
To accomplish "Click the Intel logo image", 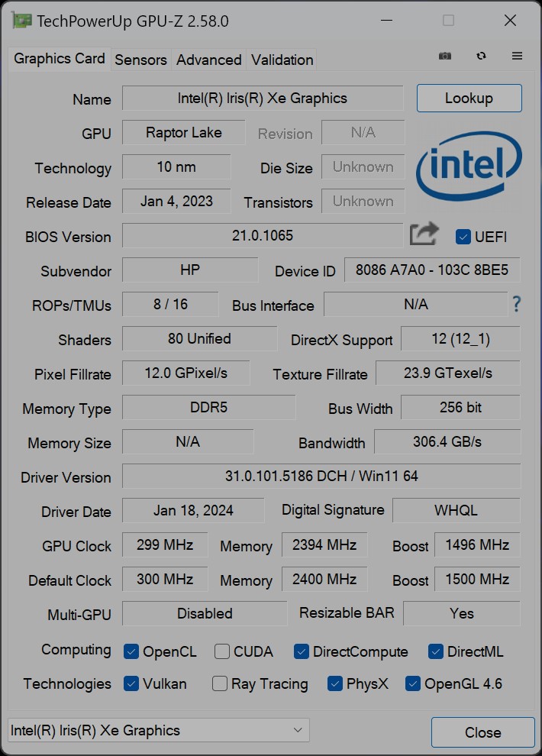I will (468, 166).
